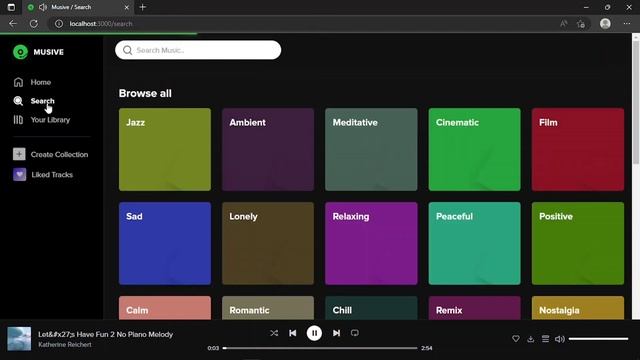Click the Your Library books icon
This screenshot has width=640, height=360.
click(x=18, y=120)
